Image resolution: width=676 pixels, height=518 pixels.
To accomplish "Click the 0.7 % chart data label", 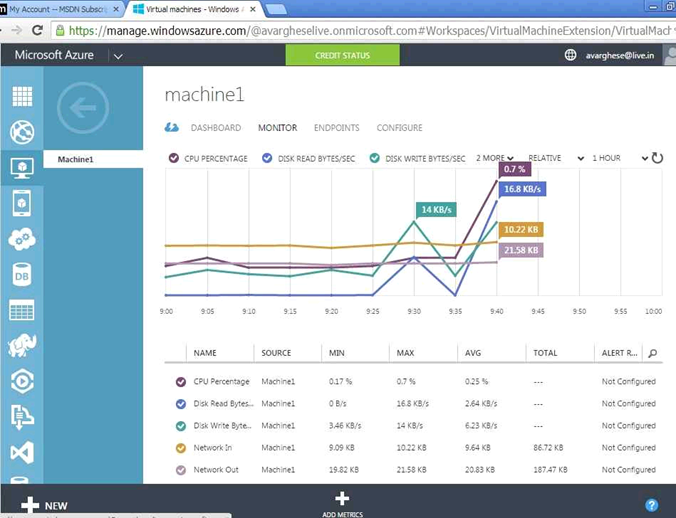I will coord(515,169).
